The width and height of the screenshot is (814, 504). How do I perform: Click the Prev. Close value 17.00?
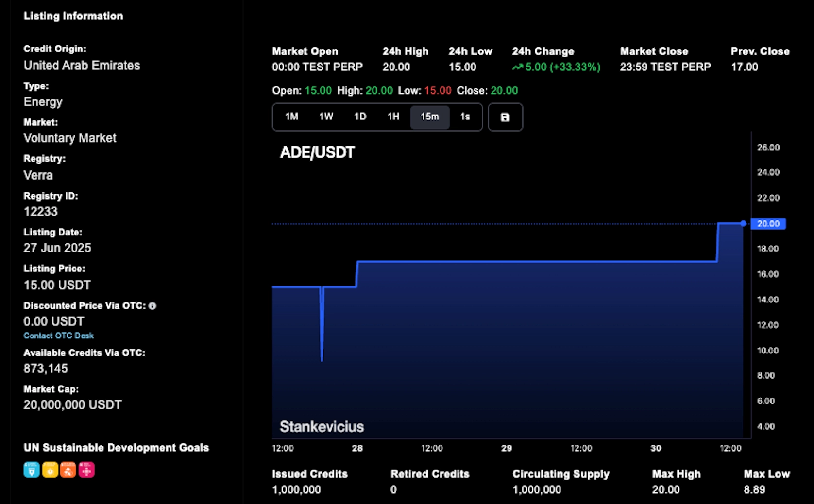(745, 67)
